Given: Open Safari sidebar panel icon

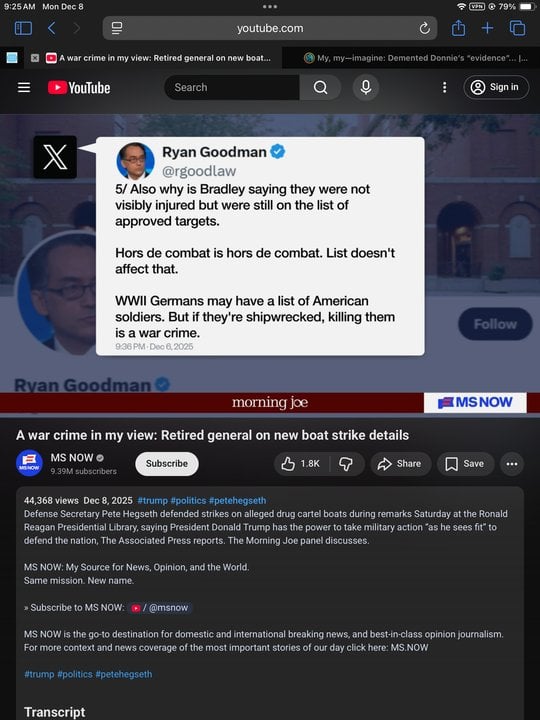Looking at the screenshot, I should click(23, 28).
